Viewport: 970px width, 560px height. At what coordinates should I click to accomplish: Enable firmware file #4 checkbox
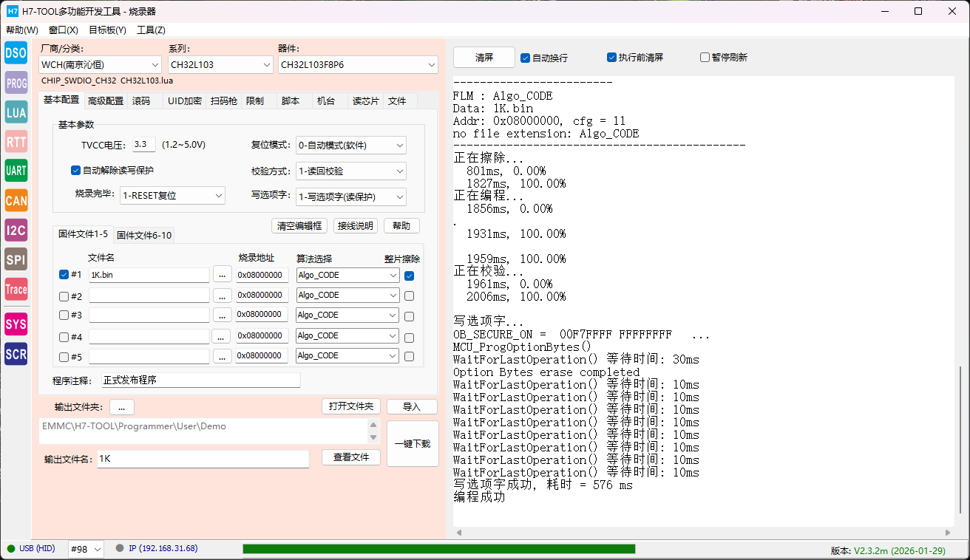(64, 337)
